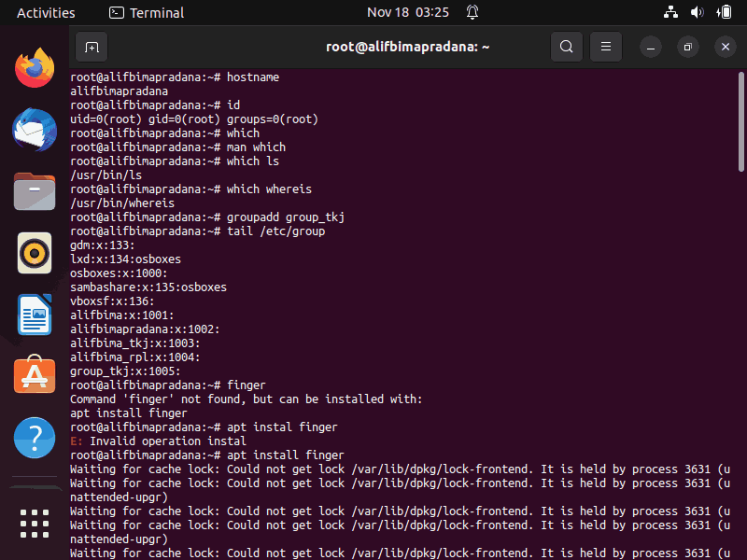This screenshot has height=560, width=747.
Task: Click the 'uid=0(root) gid=0(root)' output line
Action: [194, 119]
